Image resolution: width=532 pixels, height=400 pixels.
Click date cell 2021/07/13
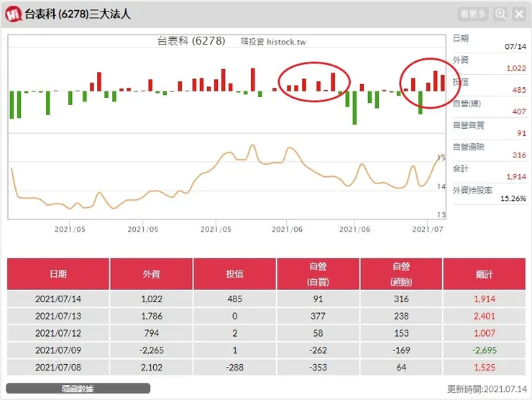click(58, 316)
